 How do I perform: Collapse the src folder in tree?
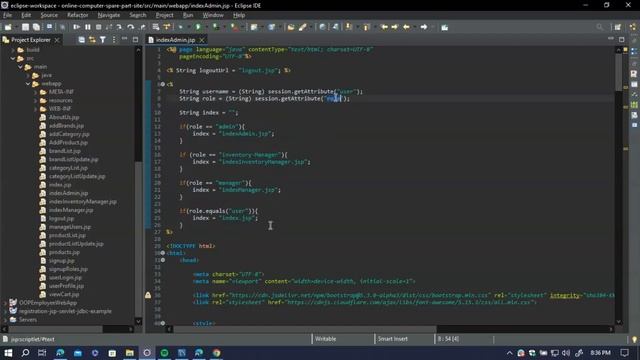click(x=13, y=58)
